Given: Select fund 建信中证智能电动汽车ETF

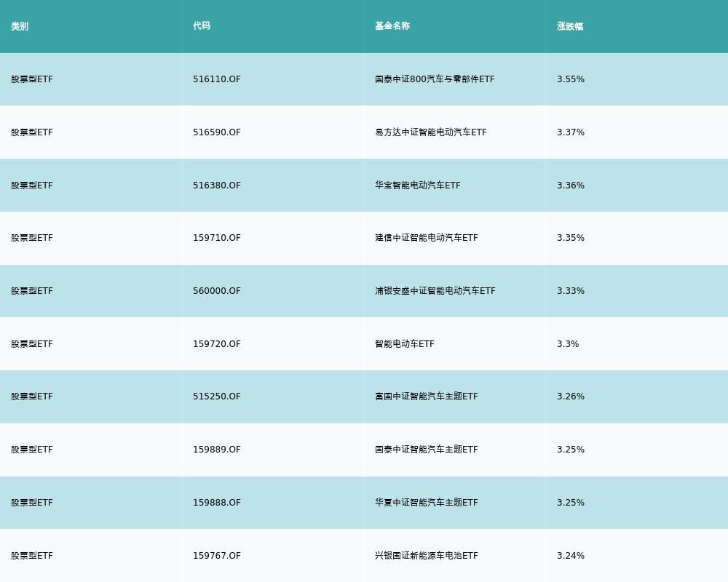Looking at the screenshot, I should coord(426,238).
